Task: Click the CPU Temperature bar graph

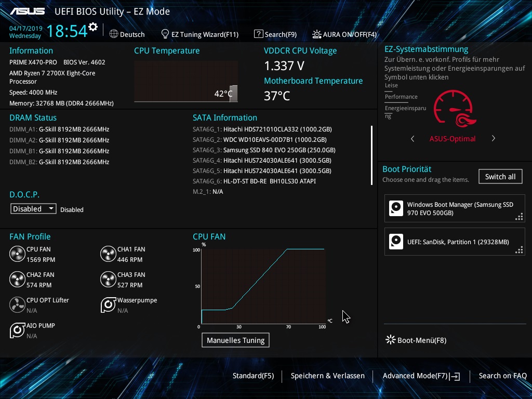Action: point(186,82)
